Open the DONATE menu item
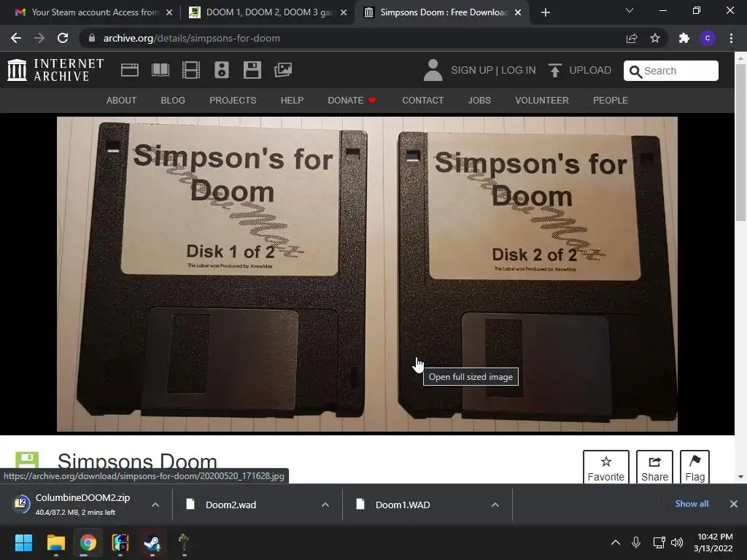 tap(352, 101)
